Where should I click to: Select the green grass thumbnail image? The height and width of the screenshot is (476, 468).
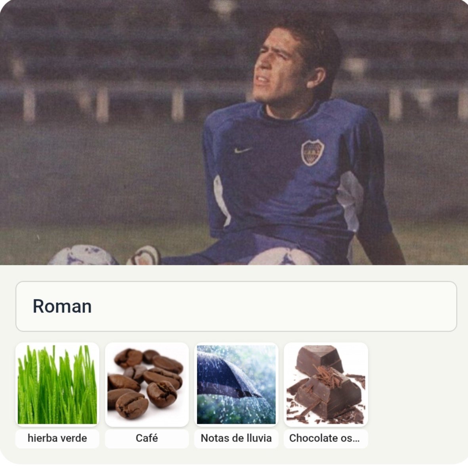coord(57,384)
